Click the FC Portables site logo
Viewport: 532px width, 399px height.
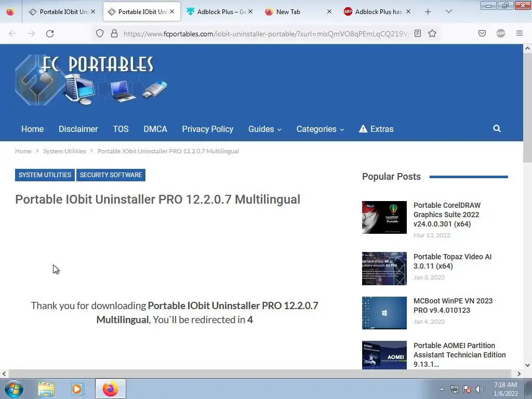pyautogui.click(x=91, y=80)
